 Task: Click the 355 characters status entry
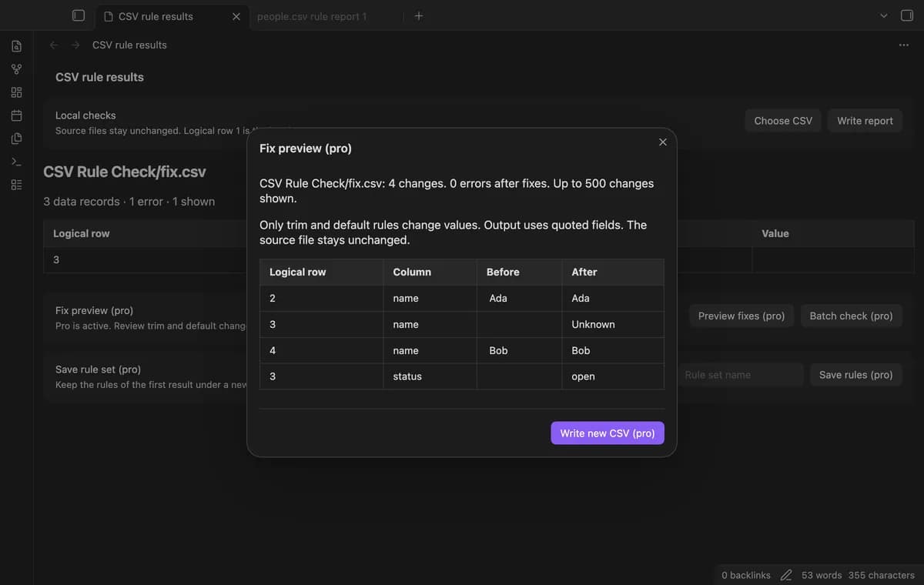[882, 575]
